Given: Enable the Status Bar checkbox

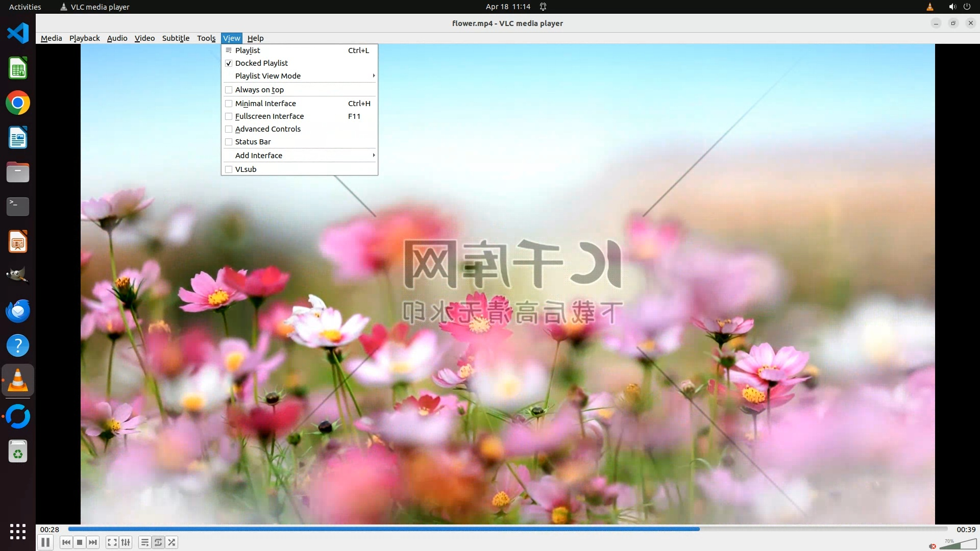Looking at the screenshot, I should coord(253,142).
